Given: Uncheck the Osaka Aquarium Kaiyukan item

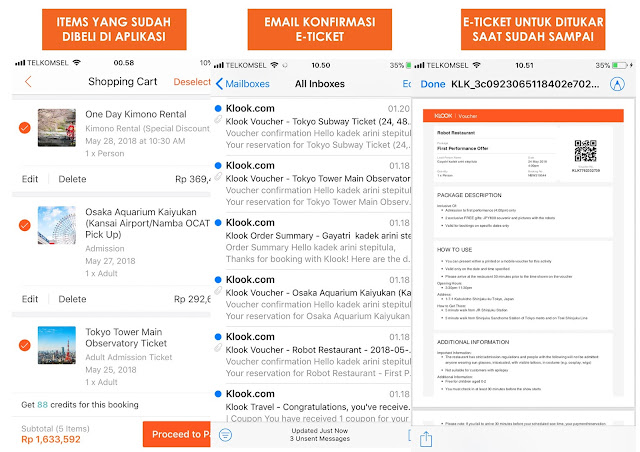Looking at the screenshot, I should [x=25, y=225].
